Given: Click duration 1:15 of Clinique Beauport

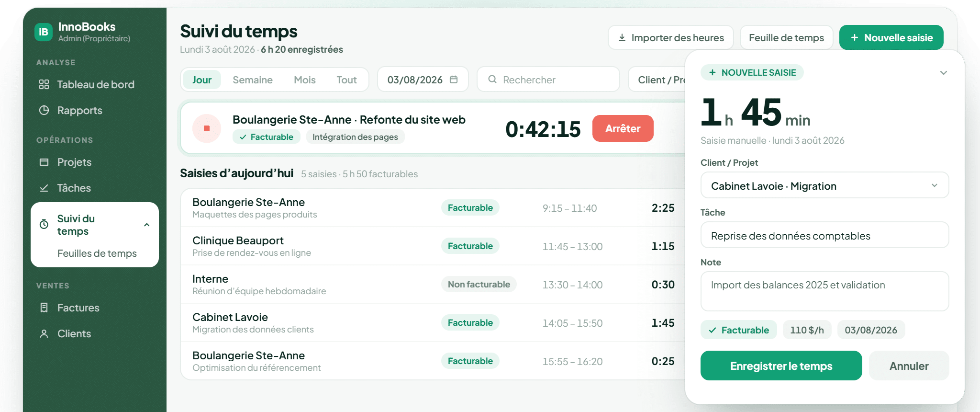Looking at the screenshot, I should click(663, 246).
